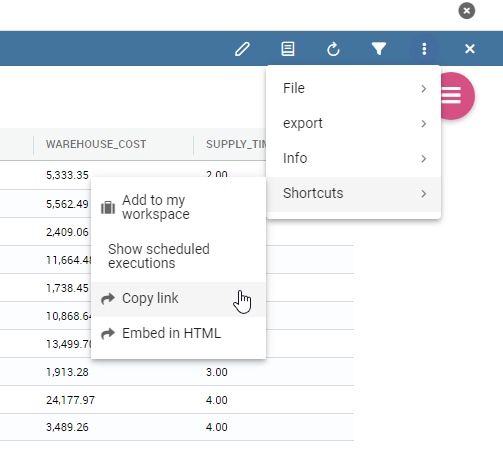The height and width of the screenshot is (455, 503).
Task: Dismiss overlay with gray circular X button
Action: pos(467,11)
